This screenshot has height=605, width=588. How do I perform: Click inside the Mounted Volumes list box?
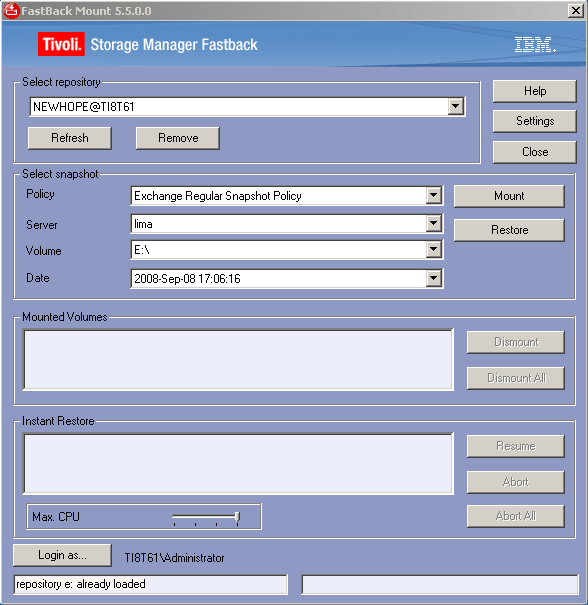pos(238,360)
